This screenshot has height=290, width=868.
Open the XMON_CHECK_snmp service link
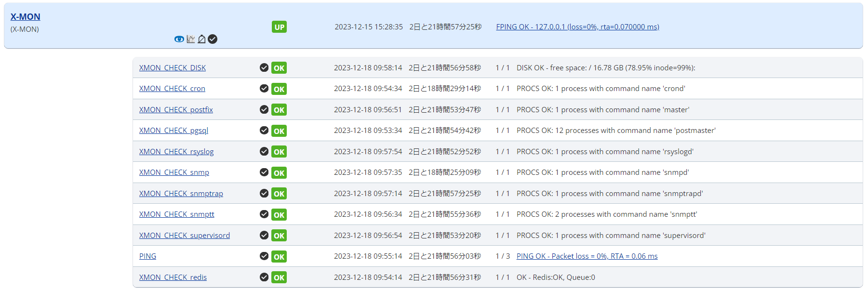pos(174,172)
